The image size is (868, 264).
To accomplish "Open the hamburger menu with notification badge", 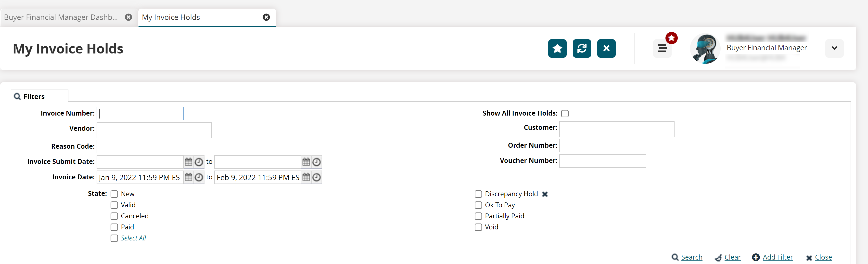I will 662,49.
